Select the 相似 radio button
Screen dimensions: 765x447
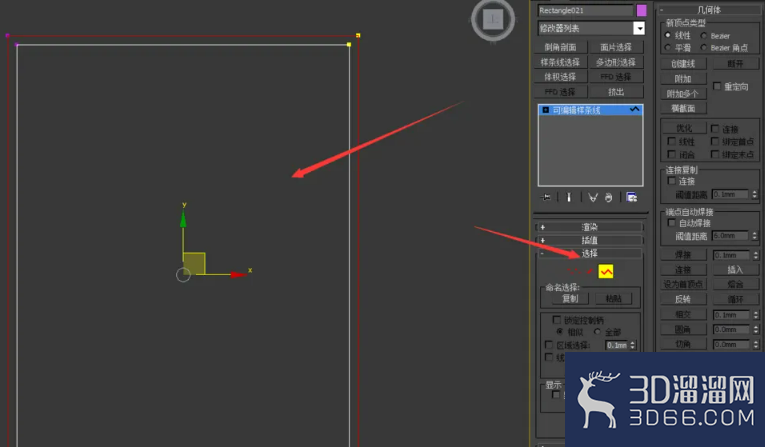(x=560, y=332)
